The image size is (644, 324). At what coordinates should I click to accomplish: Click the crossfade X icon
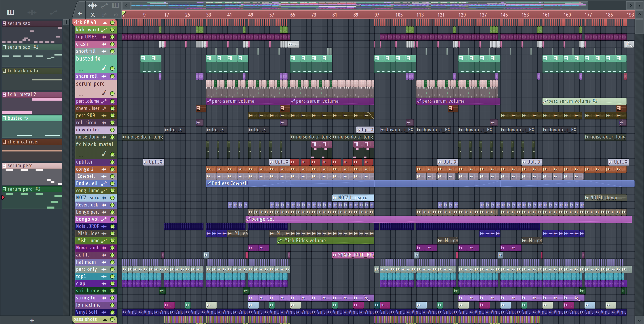[x=93, y=15]
